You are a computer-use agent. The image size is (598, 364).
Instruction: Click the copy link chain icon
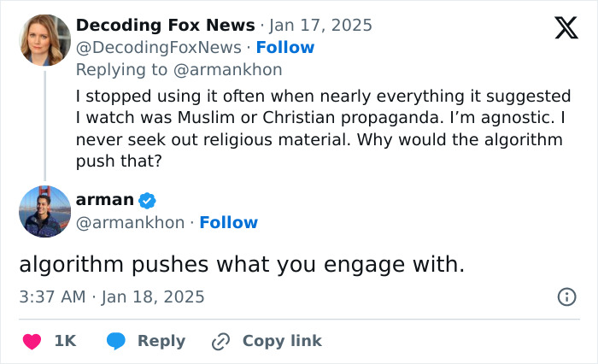pos(220,341)
